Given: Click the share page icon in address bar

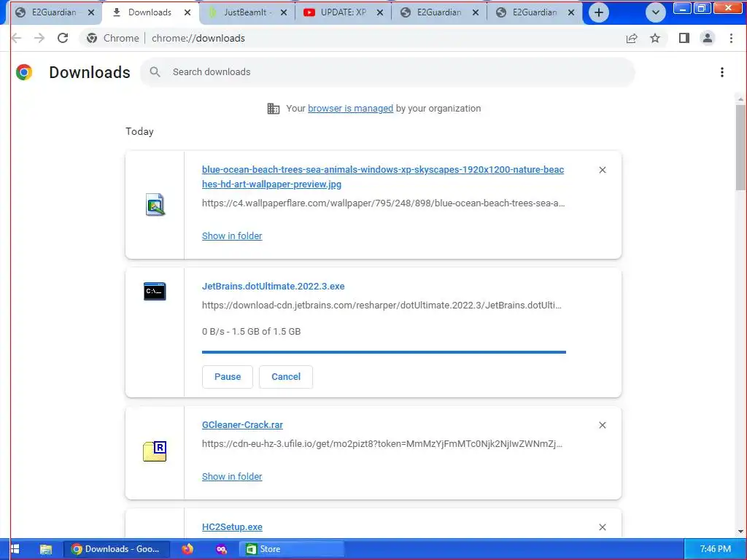Looking at the screenshot, I should (x=632, y=38).
